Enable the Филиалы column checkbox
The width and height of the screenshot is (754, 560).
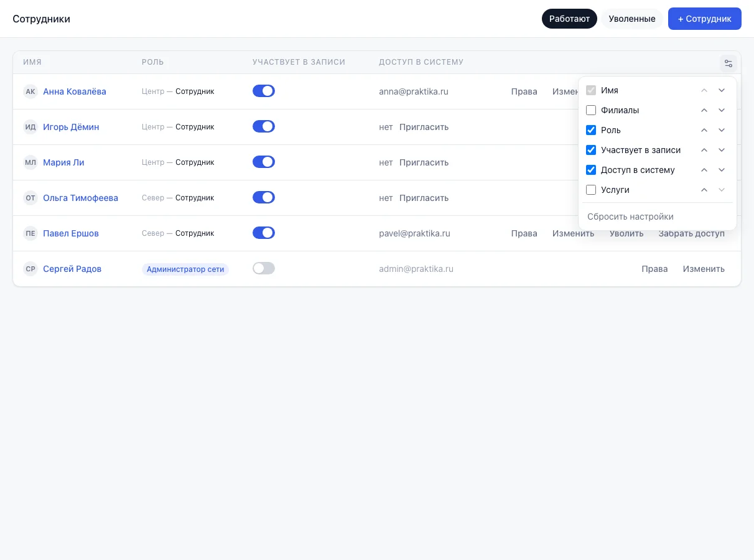click(591, 110)
